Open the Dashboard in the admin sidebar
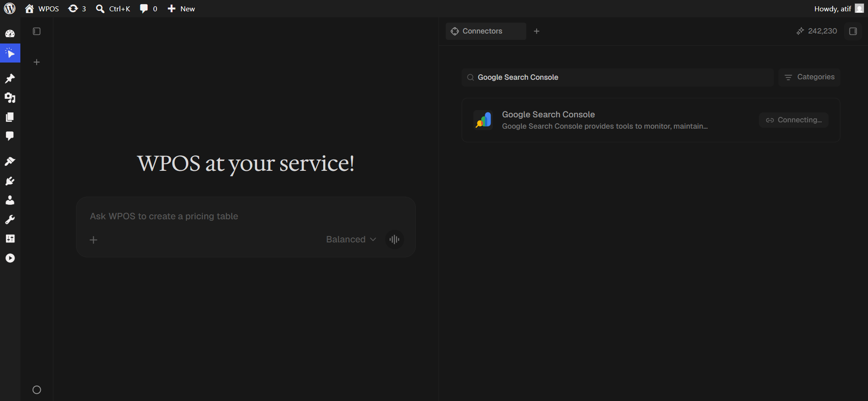868x401 pixels. pyautogui.click(x=10, y=34)
